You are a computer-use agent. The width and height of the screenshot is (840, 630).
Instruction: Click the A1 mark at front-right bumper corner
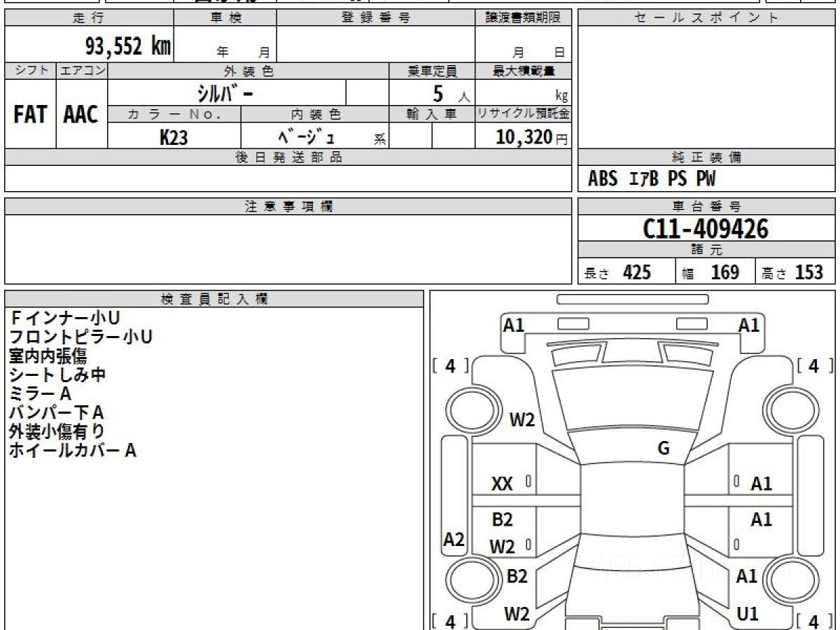click(749, 325)
